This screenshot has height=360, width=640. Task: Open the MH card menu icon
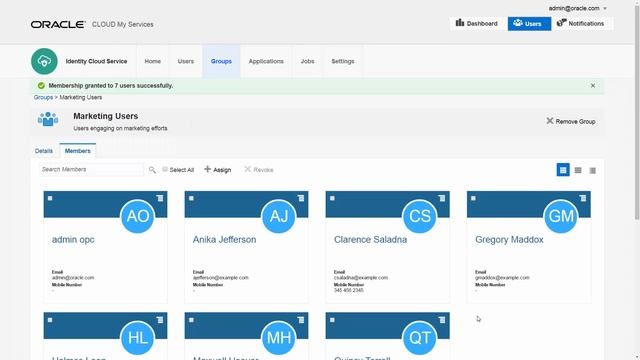pos(301,320)
